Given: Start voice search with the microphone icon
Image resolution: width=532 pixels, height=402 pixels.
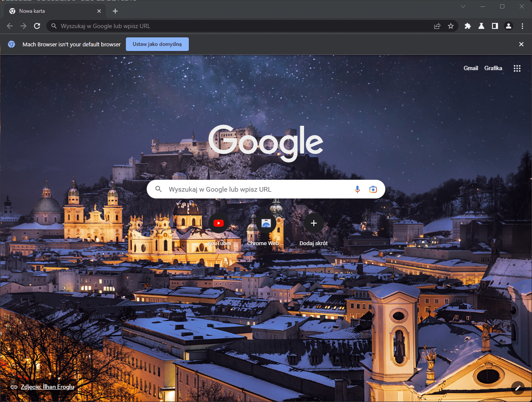Looking at the screenshot, I should (357, 189).
